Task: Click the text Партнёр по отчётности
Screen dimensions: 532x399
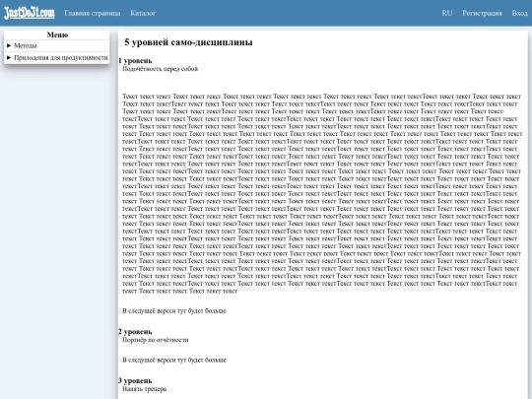Action: [155, 340]
